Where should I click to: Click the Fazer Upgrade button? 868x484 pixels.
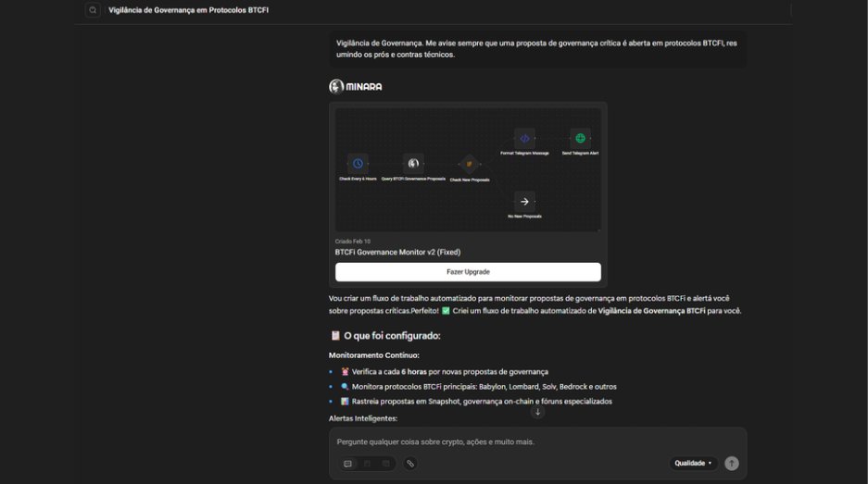(x=468, y=272)
